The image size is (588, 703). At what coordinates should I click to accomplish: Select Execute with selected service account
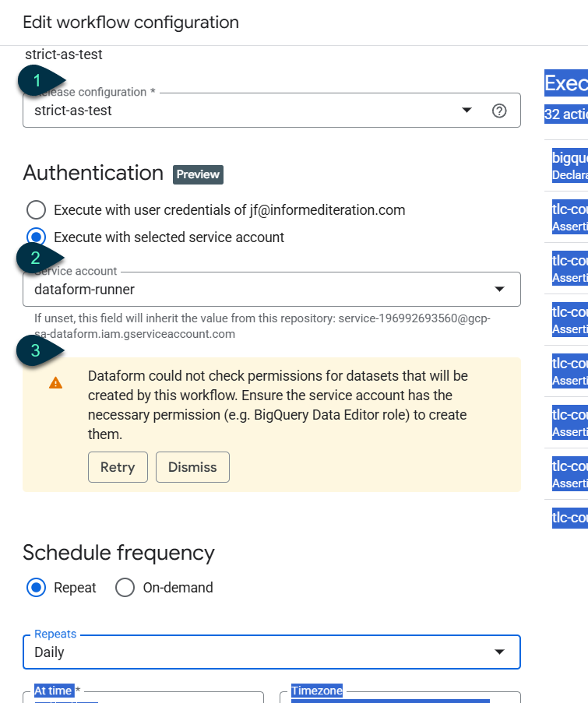(37, 237)
